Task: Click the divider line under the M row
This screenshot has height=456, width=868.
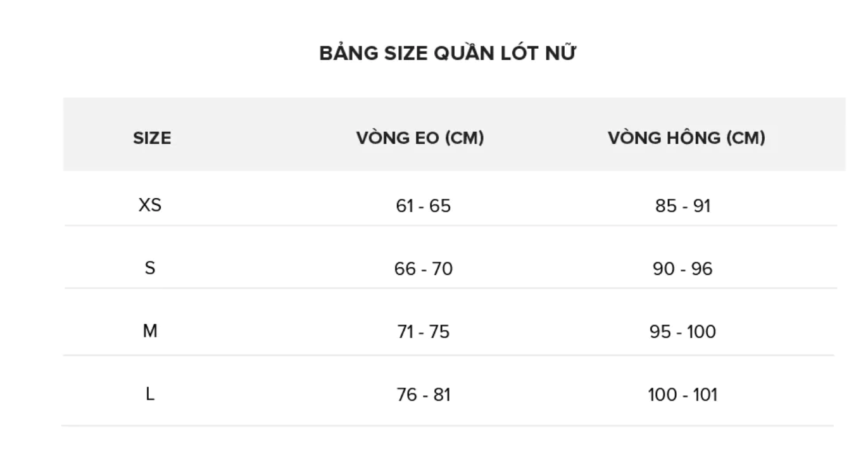Action: click(450, 355)
